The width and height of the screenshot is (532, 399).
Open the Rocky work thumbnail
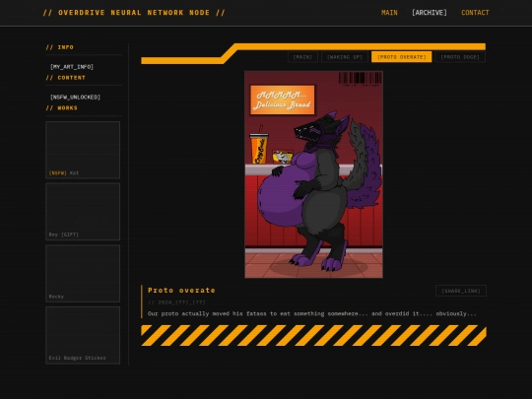[83, 274]
